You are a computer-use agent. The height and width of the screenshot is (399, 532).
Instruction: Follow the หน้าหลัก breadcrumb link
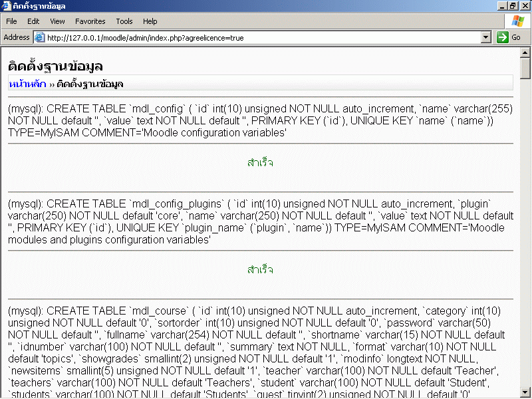point(27,84)
